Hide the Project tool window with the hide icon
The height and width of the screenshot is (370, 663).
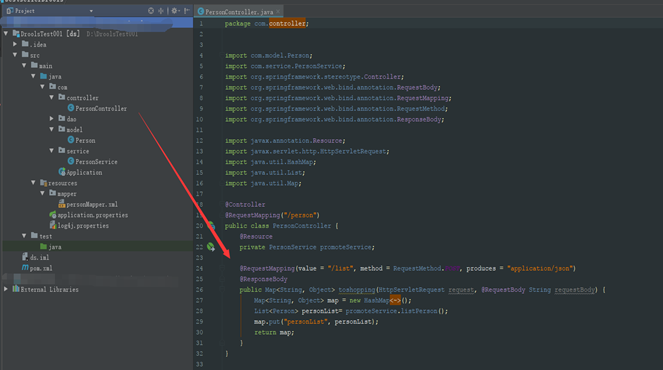pos(187,11)
